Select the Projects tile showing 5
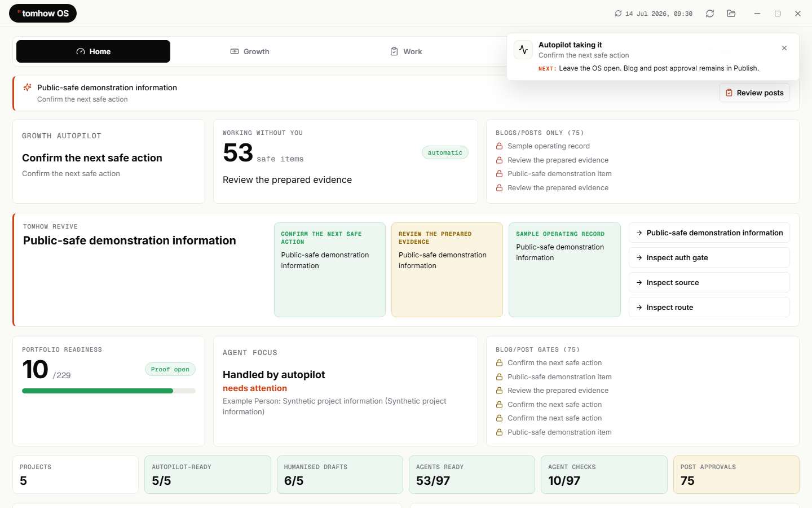This screenshot has height=508, width=812. pos(76,475)
